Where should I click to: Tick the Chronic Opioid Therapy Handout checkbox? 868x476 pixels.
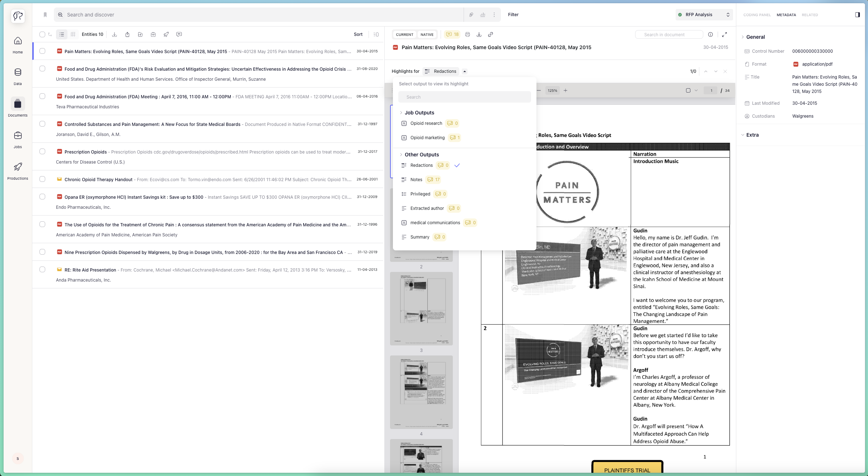[x=42, y=179]
